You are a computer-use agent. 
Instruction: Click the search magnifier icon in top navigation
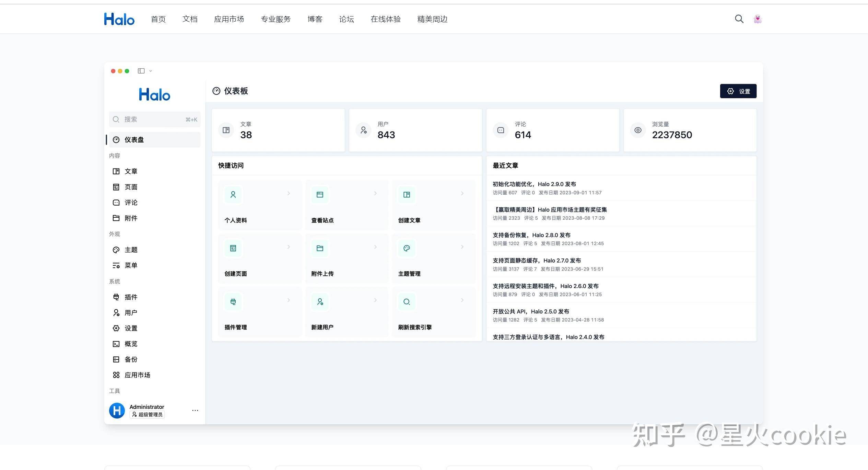pyautogui.click(x=739, y=19)
